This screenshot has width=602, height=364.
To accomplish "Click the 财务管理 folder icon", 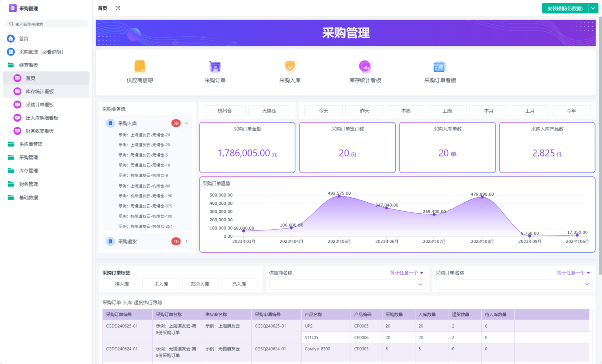I will (x=11, y=184).
